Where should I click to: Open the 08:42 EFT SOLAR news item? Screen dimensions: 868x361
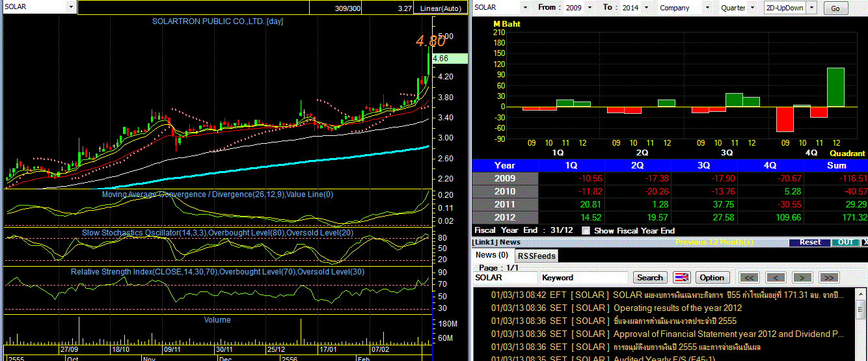pyautogui.click(x=667, y=295)
